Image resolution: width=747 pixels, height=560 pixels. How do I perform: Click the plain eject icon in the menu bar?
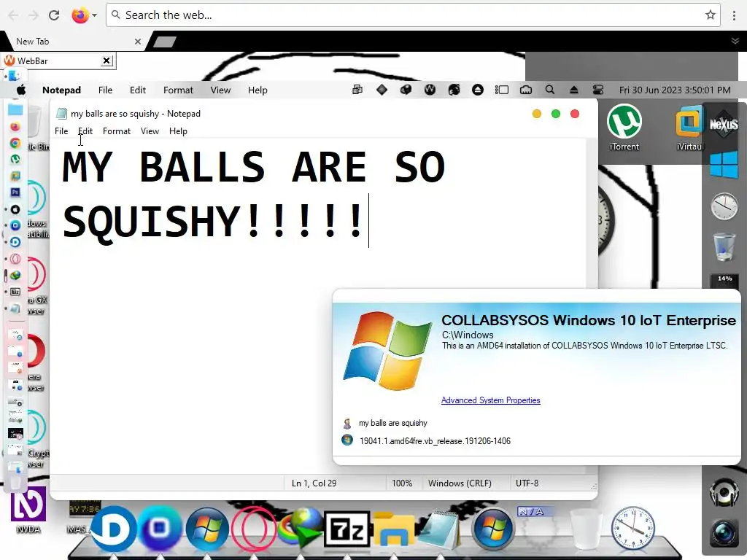click(x=574, y=90)
